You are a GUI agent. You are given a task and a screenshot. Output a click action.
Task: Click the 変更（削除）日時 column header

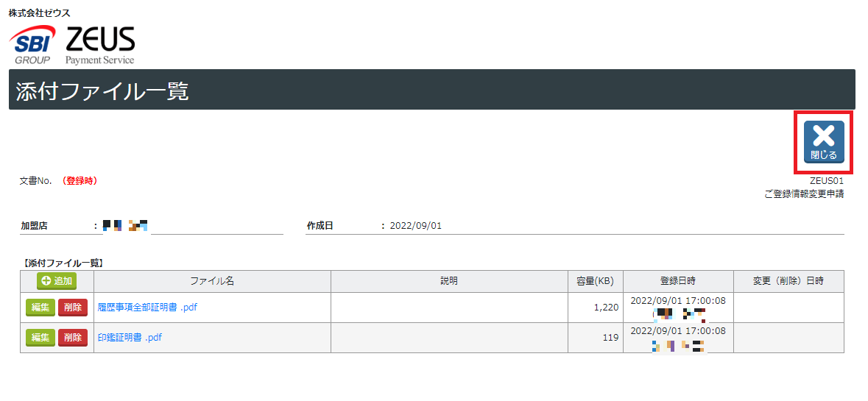tap(788, 281)
